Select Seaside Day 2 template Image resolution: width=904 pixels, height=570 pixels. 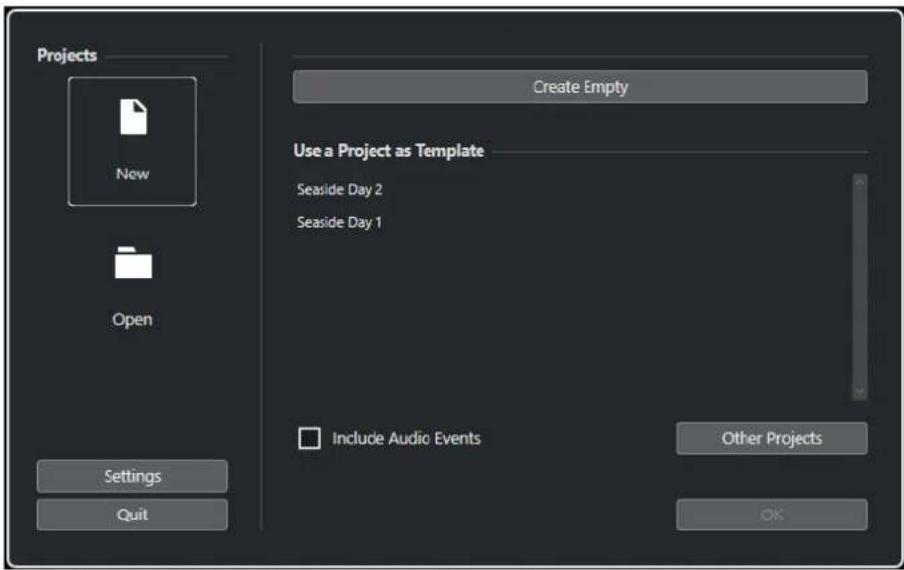coord(340,190)
